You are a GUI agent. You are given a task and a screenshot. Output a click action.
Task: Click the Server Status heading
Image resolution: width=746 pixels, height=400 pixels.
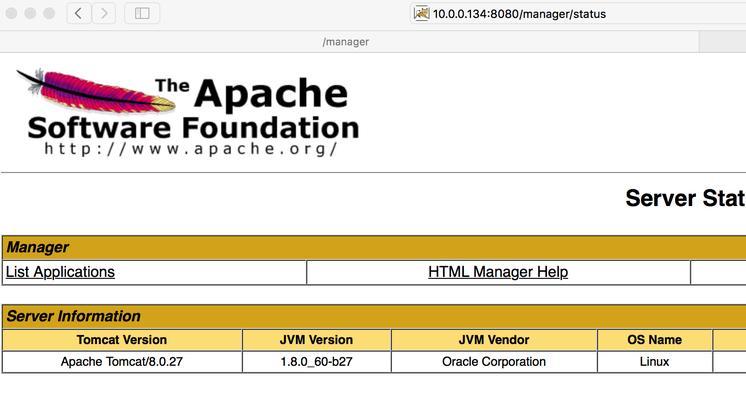click(686, 198)
